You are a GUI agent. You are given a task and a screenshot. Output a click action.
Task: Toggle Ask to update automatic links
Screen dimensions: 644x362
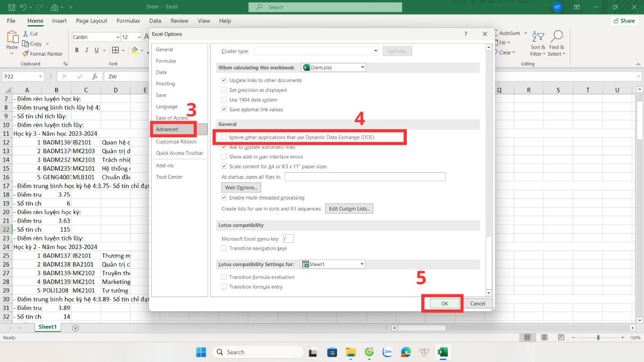coord(224,147)
